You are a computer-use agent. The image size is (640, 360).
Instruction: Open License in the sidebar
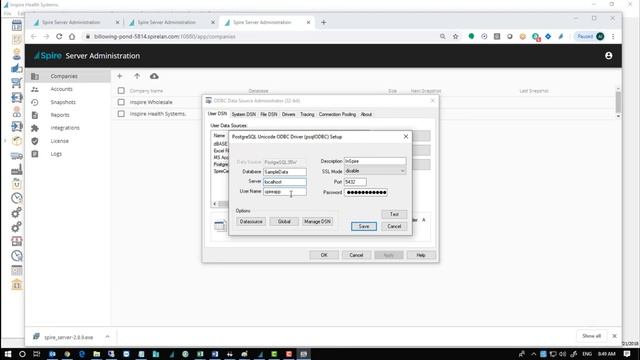coord(59,141)
